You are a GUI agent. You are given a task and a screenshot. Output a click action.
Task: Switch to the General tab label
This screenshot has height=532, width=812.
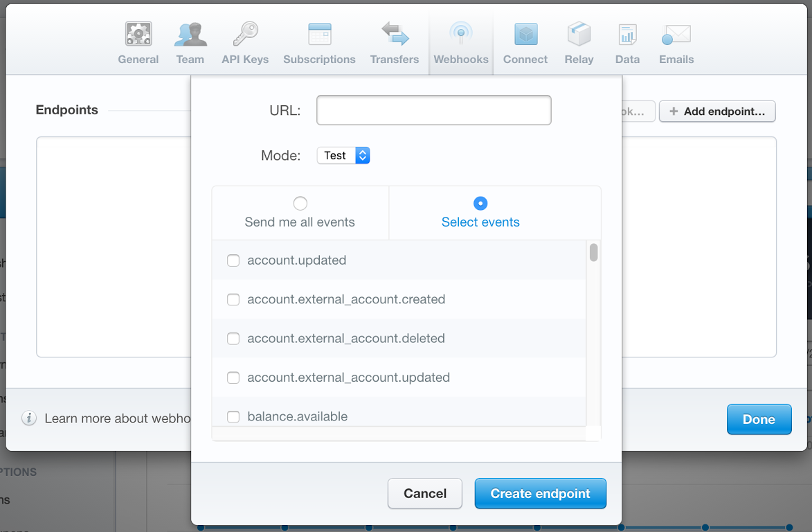(138, 60)
